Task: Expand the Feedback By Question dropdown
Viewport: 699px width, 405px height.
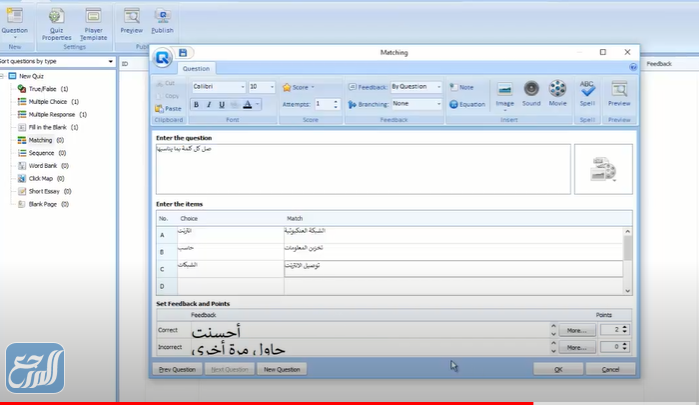Action: [x=437, y=87]
